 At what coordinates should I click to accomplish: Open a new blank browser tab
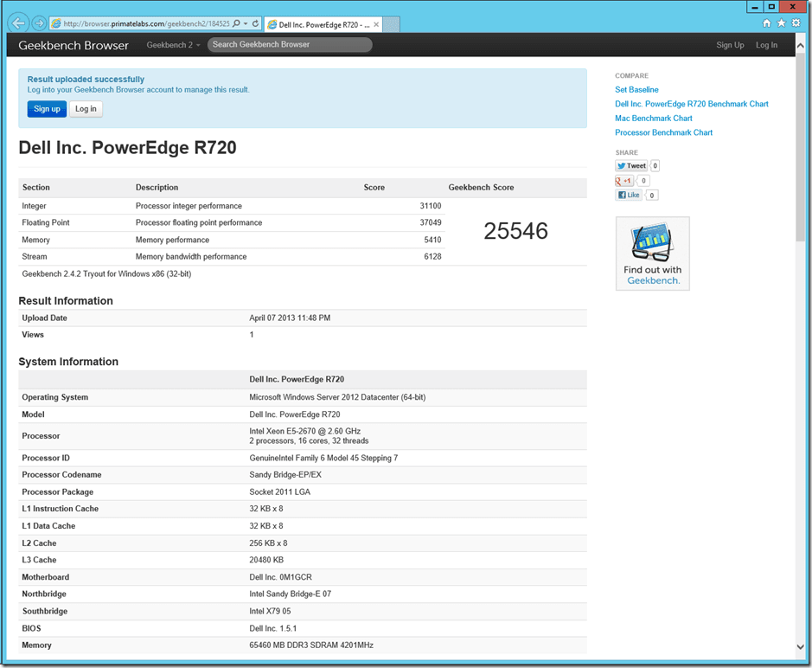[392, 24]
